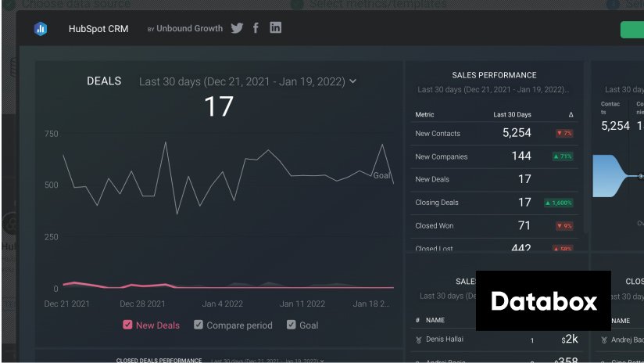Image resolution: width=644 pixels, height=363 pixels.
Task: Open the LinkedIn share icon
Action: pos(276,27)
